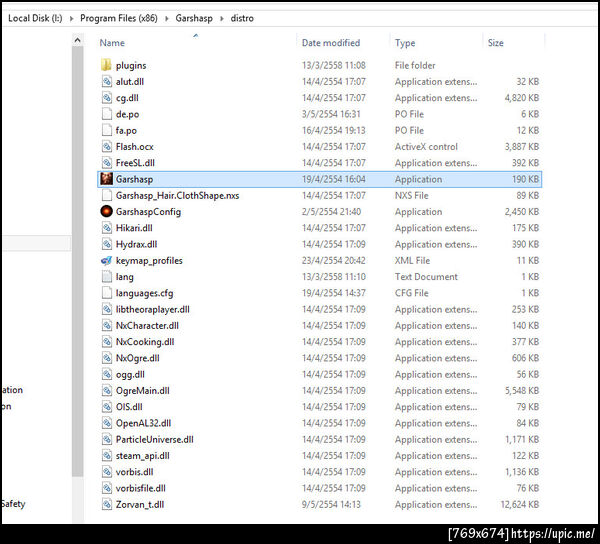Expand breadcrumb arrow after Garshasp

coord(222,18)
